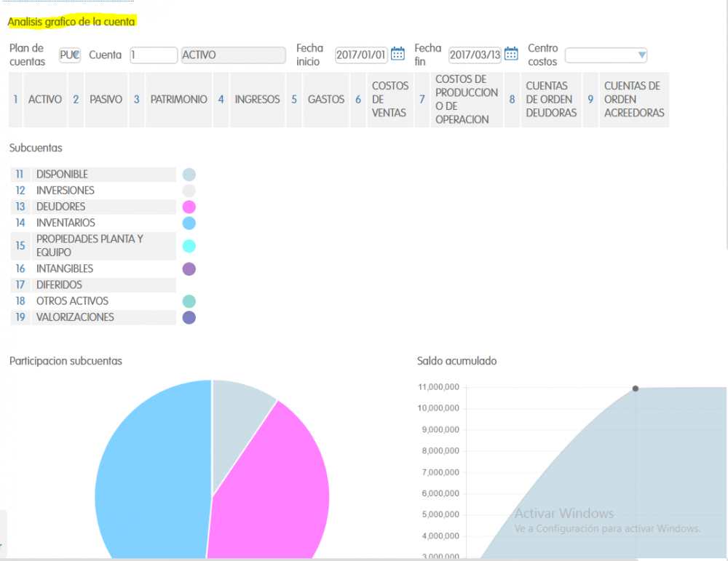Click the PUC plan de cuentas selector
Image resolution: width=728 pixels, height=561 pixels.
coord(69,55)
